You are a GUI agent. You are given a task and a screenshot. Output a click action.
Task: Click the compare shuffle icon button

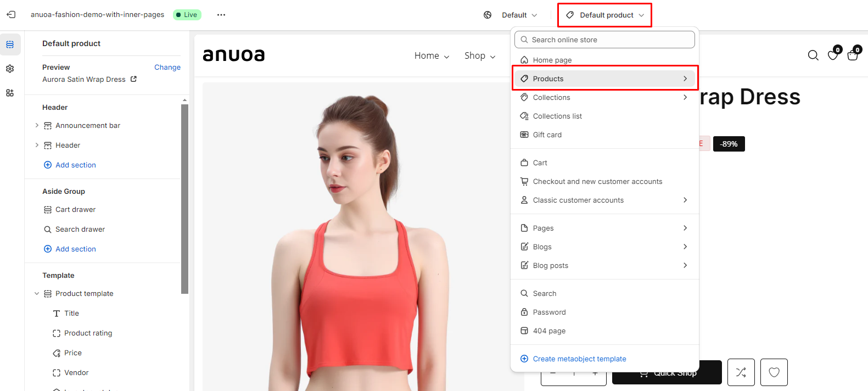click(x=741, y=372)
